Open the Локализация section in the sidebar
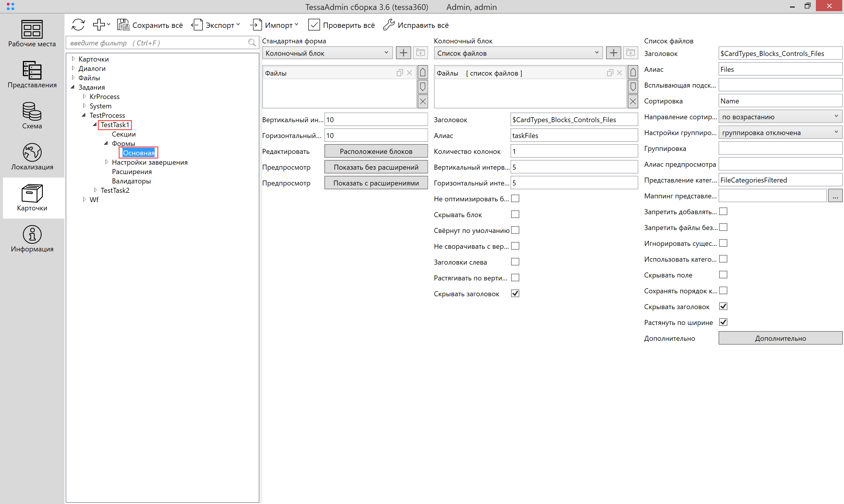The width and height of the screenshot is (844, 504). [32, 156]
